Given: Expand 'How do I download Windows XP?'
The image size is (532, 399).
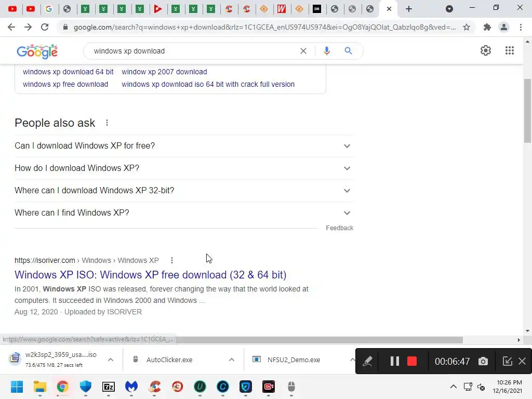Looking at the screenshot, I should coord(184,168).
